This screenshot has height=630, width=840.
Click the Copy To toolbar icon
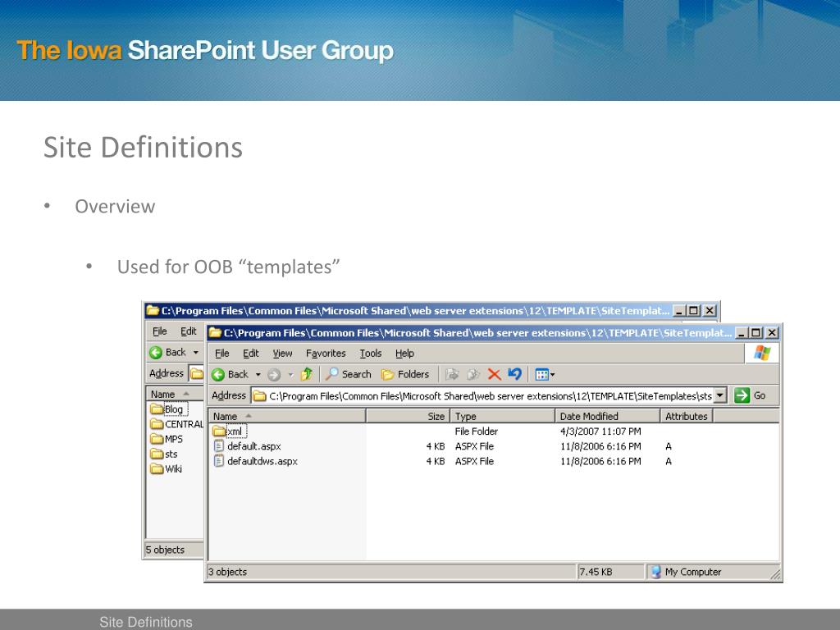coord(473,374)
